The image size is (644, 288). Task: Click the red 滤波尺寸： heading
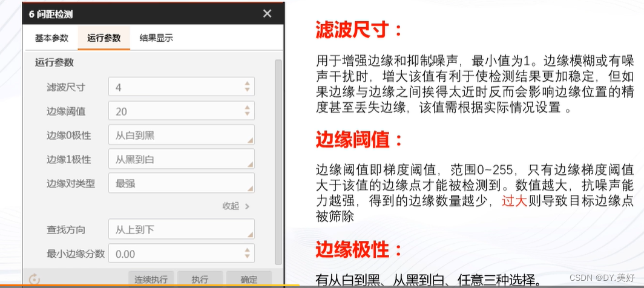pyautogui.click(x=358, y=31)
